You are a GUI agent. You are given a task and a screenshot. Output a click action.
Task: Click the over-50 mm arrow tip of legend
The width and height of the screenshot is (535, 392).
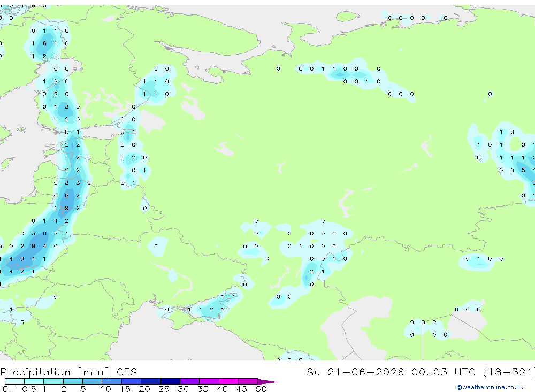[267, 382]
